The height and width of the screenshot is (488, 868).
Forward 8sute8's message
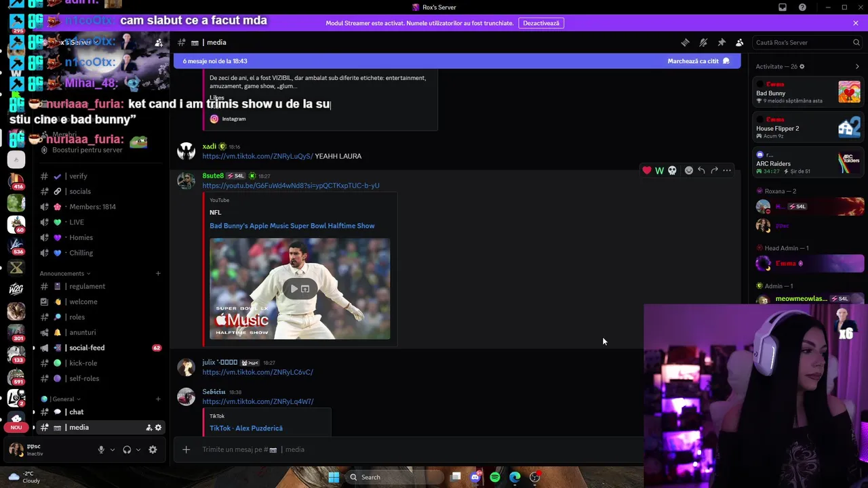714,171
